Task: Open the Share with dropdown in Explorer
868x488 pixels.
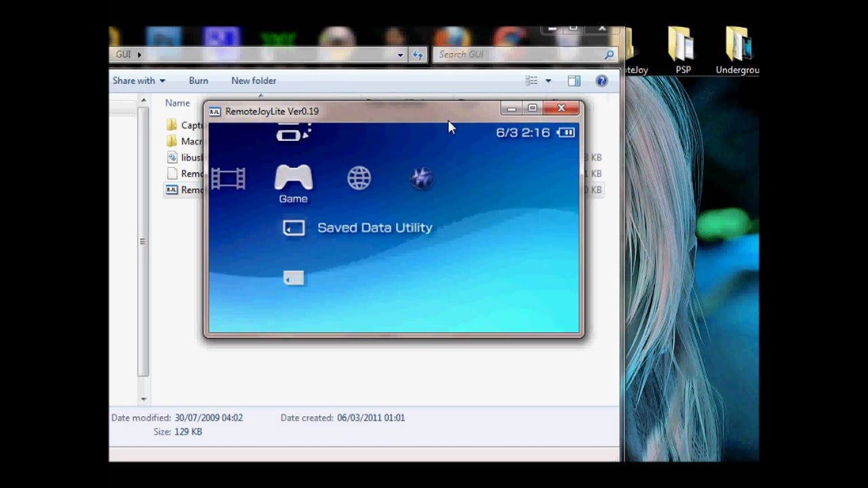Action: point(139,81)
